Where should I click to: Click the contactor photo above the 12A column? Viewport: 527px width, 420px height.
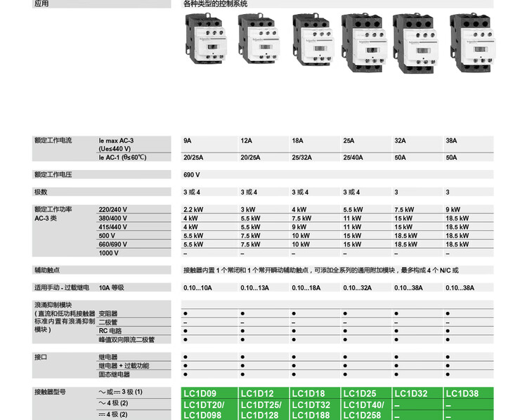(259, 39)
